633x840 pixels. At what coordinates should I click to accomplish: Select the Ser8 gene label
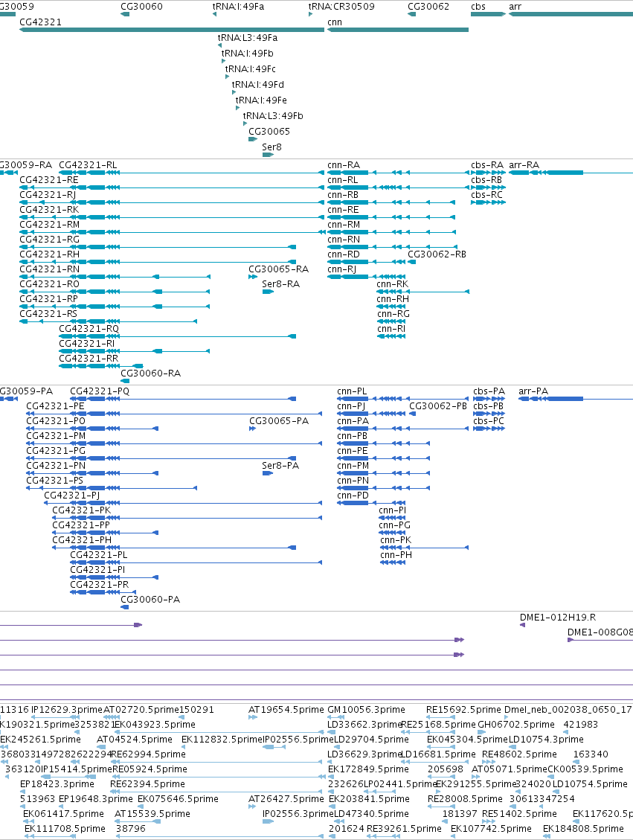tap(271, 147)
